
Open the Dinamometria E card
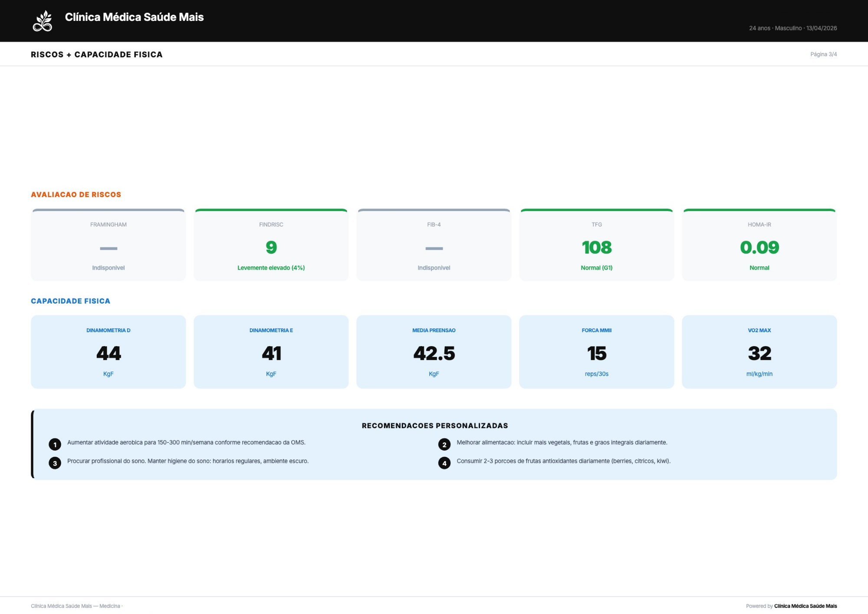point(271,352)
